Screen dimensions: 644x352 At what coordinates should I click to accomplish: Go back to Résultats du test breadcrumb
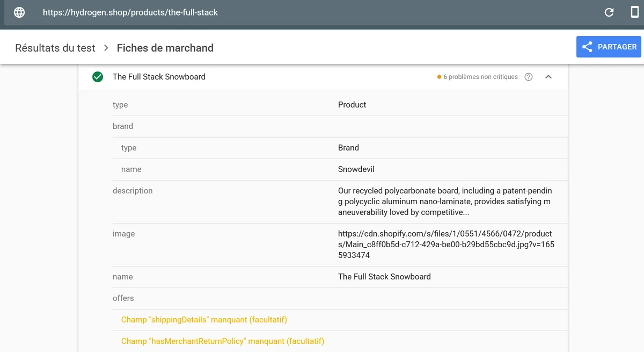click(55, 48)
